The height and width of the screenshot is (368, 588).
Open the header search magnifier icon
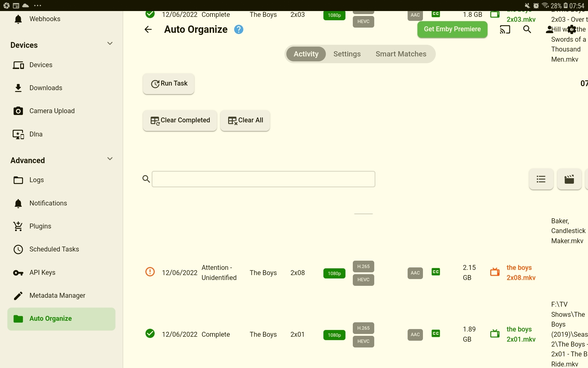pyautogui.click(x=527, y=29)
